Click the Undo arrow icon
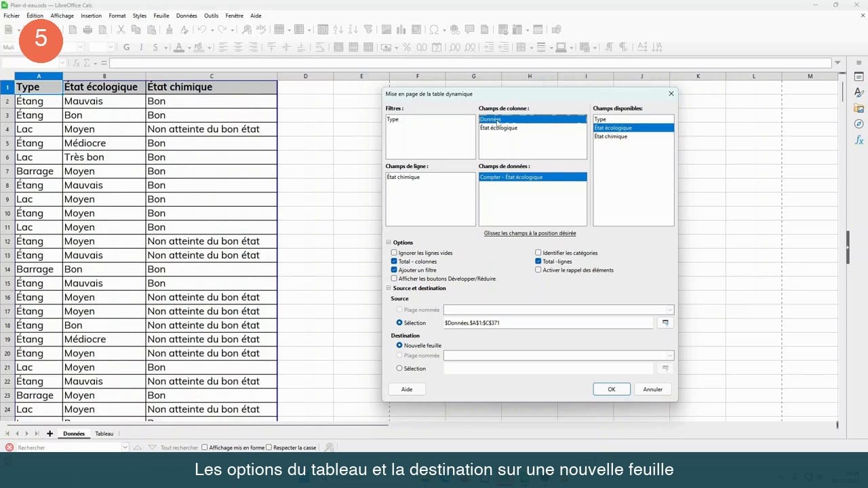The width and height of the screenshot is (868, 488). click(x=201, y=30)
